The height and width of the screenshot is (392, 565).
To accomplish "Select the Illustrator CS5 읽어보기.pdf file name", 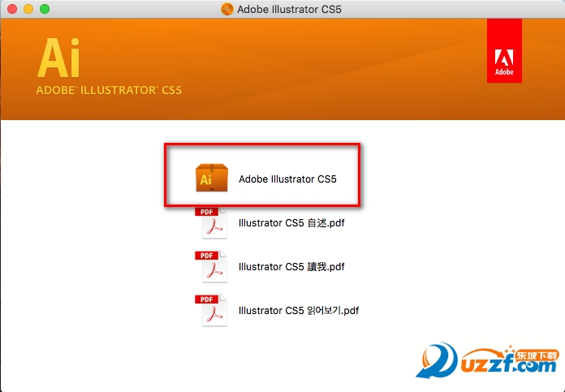I will coord(299,310).
